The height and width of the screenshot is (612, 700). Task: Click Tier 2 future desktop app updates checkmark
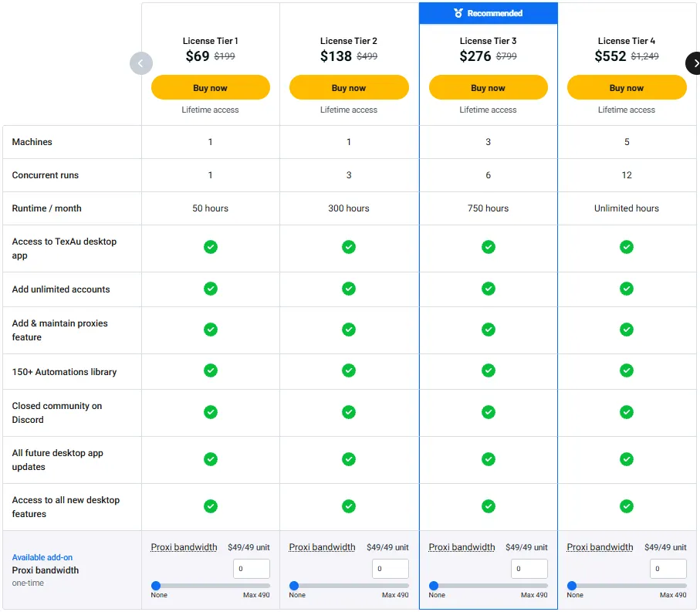click(349, 459)
